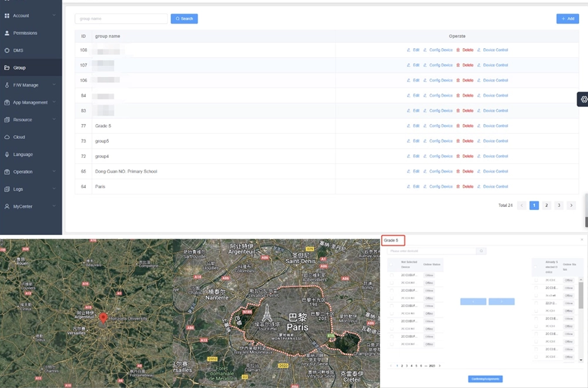This screenshot has width=588, height=388.
Task: Click the up arrow of selected list scrollbar
Action: (x=581, y=280)
